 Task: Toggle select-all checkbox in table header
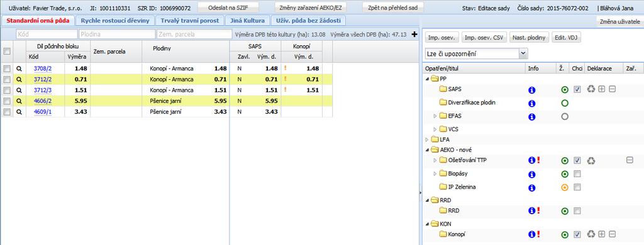click(6, 52)
